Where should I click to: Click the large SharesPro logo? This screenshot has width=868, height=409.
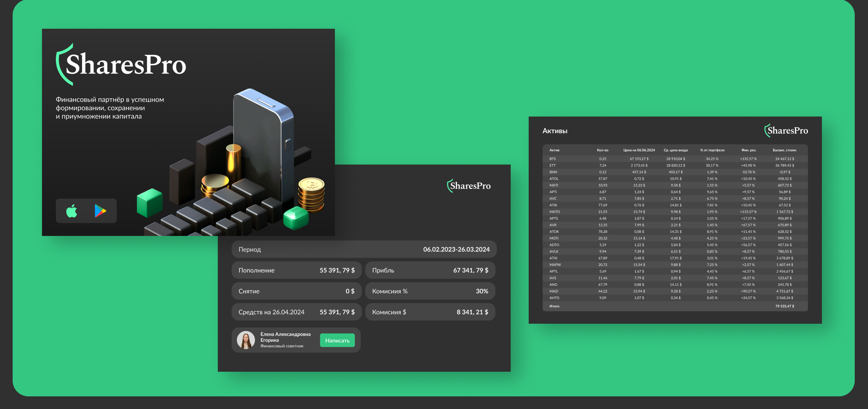coord(121,64)
